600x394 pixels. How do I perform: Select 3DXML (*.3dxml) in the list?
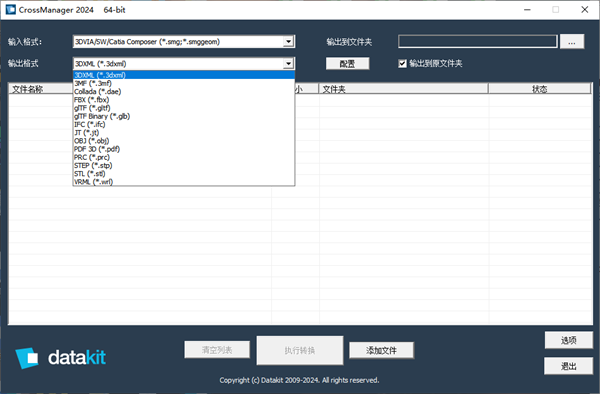[x=184, y=75]
